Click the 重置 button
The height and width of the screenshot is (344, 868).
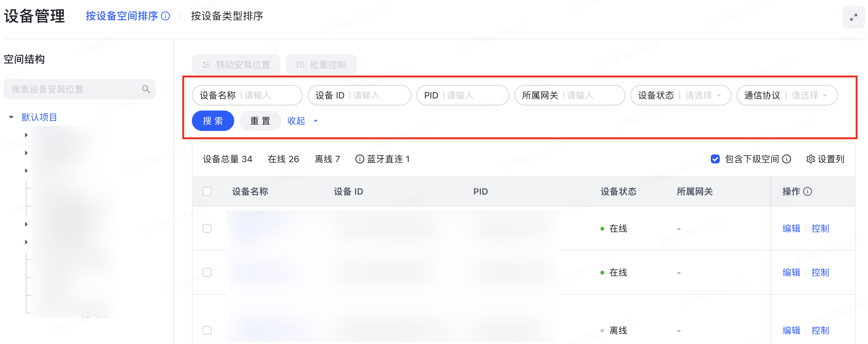click(260, 121)
